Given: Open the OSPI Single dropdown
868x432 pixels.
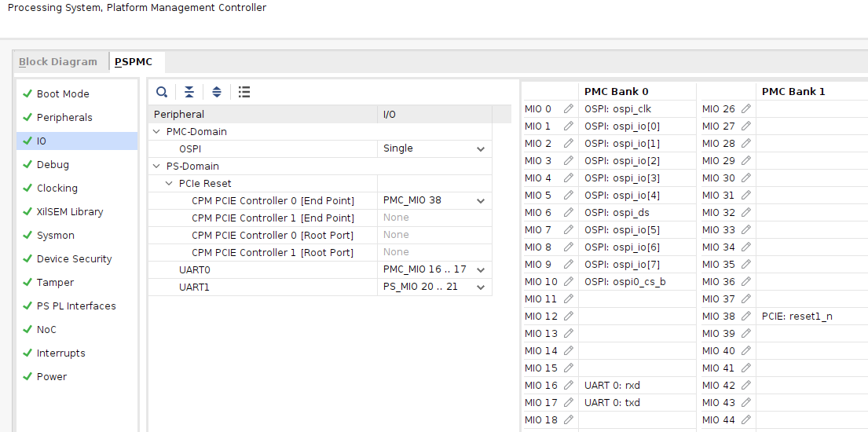Looking at the screenshot, I should point(480,148).
